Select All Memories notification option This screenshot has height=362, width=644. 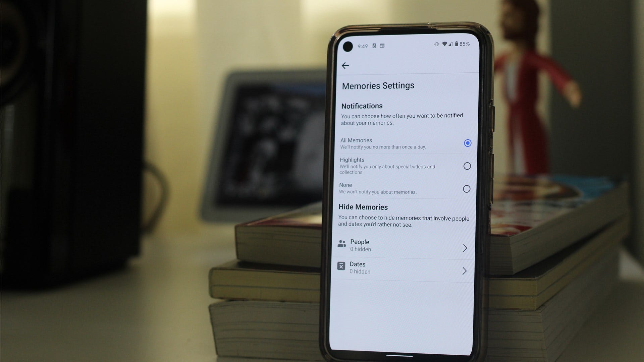(467, 143)
